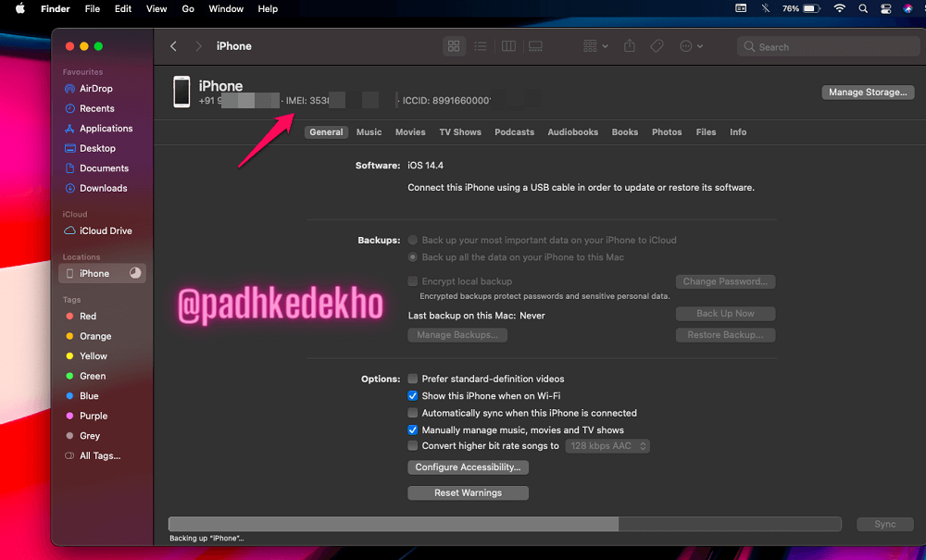Open the File menu

[92, 9]
